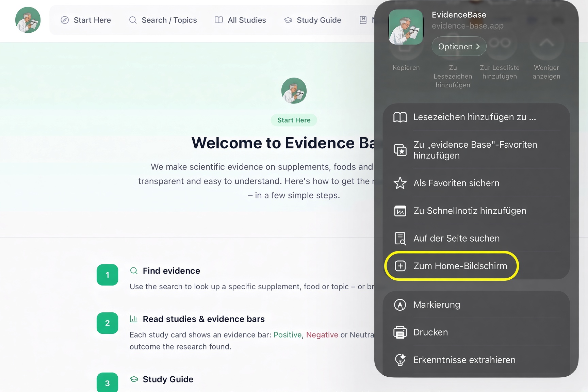Open the Study Guide nav item

[x=312, y=20]
